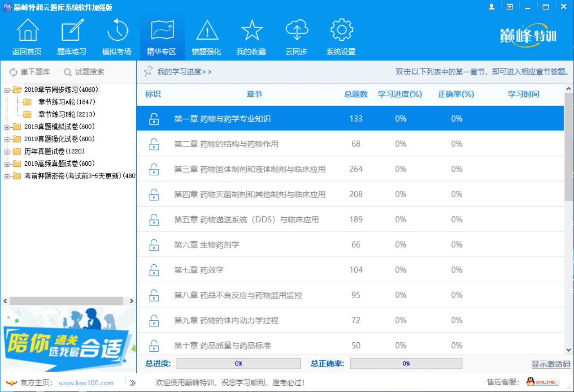Click 试题搜索 magnifier icon
The width and height of the screenshot is (574, 392).
[68, 72]
